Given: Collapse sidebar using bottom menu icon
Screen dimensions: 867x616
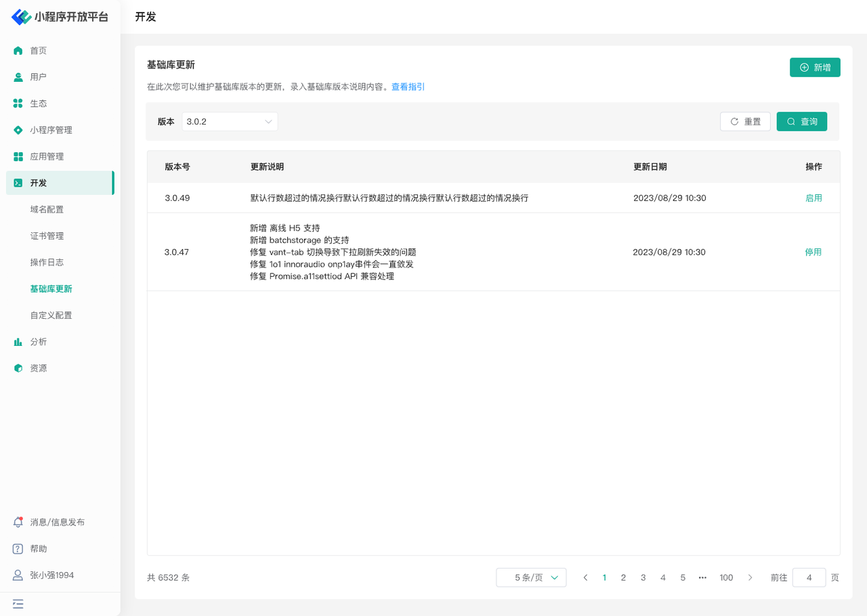Looking at the screenshot, I should pyautogui.click(x=18, y=604).
